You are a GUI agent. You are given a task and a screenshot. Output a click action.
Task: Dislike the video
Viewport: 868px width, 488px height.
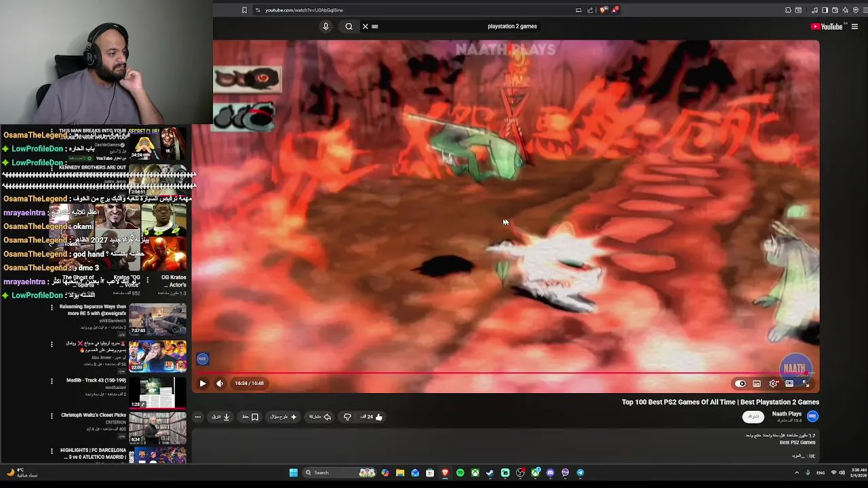pyautogui.click(x=347, y=417)
